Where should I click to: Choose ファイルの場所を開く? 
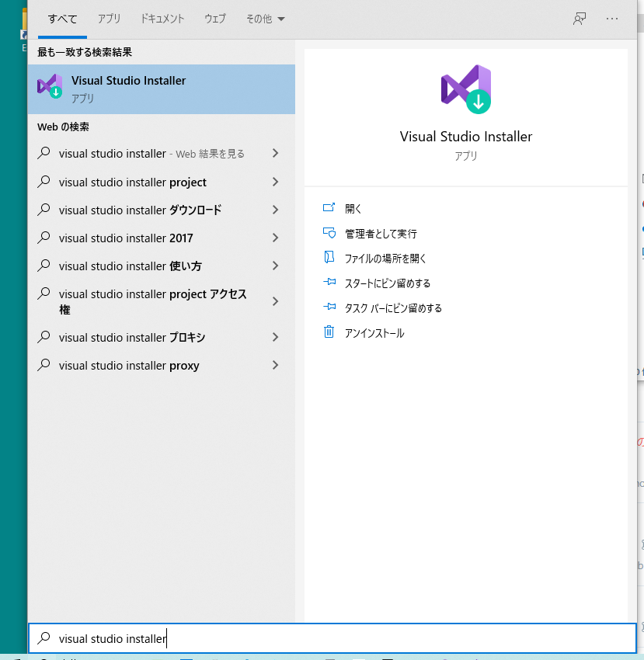coord(385,258)
